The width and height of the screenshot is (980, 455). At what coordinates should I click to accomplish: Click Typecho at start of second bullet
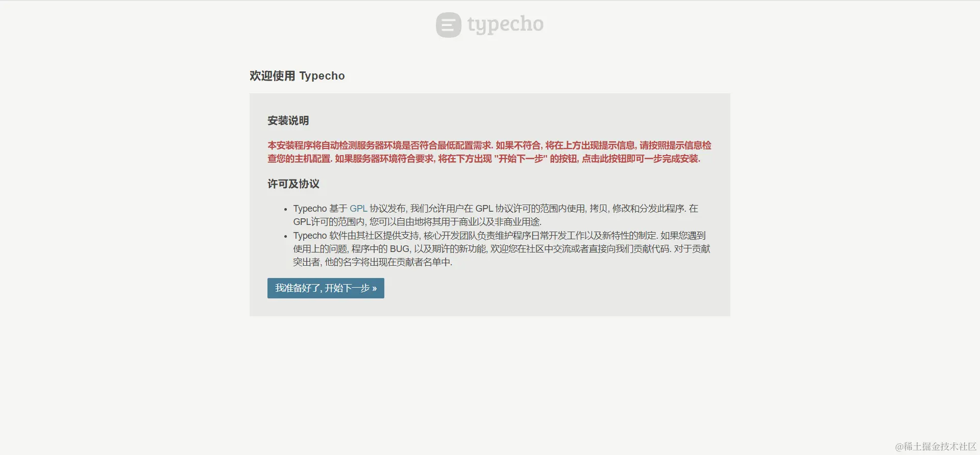pos(310,236)
